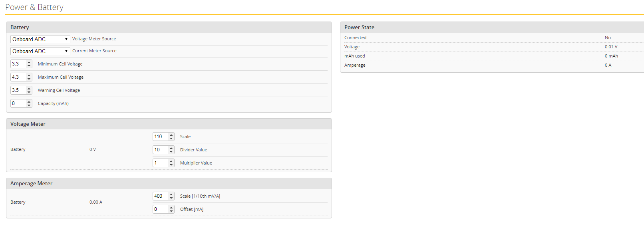The width and height of the screenshot is (644, 230).
Task: Open the Current Meter Source dropdown
Action: [x=40, y=51]
